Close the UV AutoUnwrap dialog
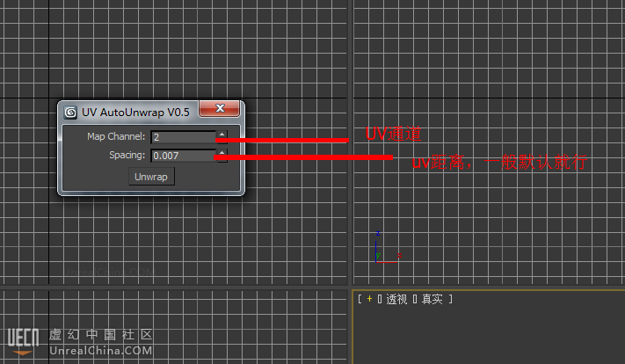The width and height of the screenshot is (625, 364). [220, 110]
